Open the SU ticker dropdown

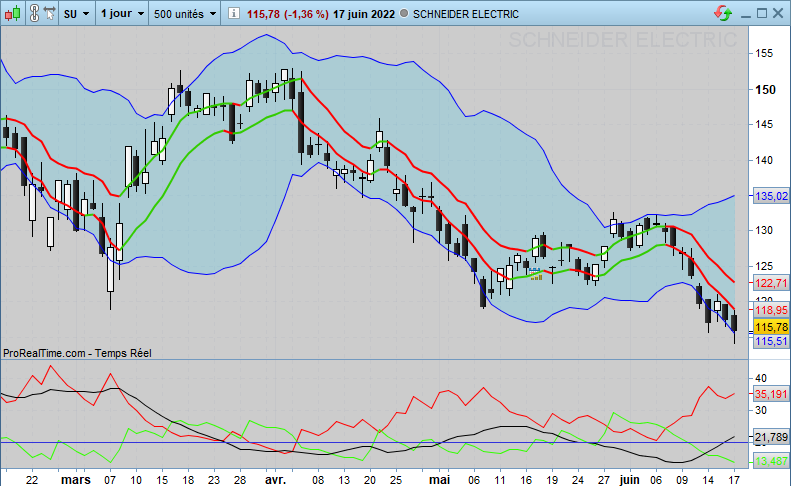76,14
